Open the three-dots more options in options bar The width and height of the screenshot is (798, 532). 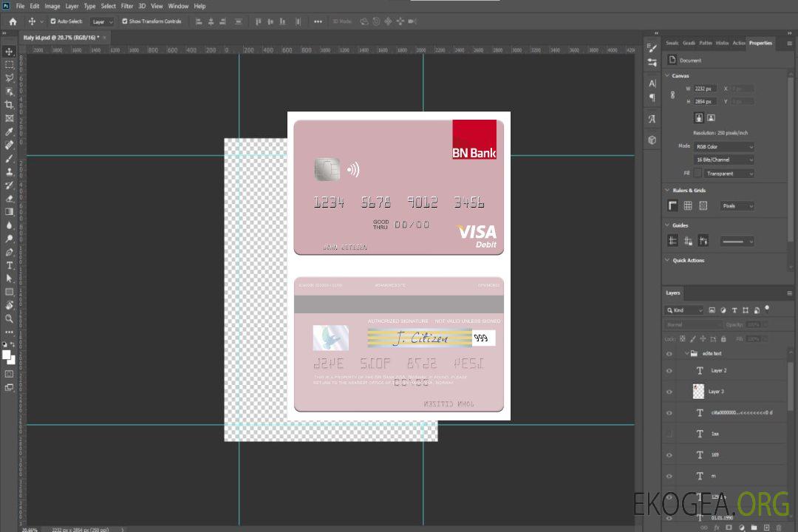318,21
